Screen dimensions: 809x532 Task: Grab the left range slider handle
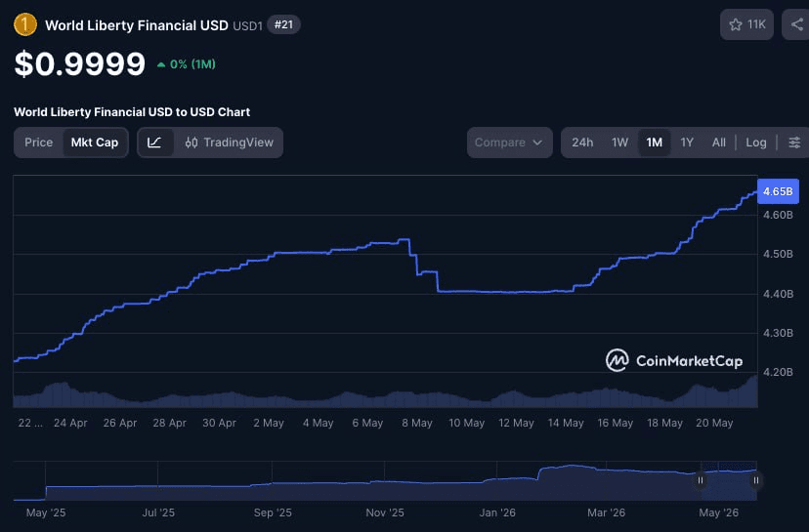(701, 480)
